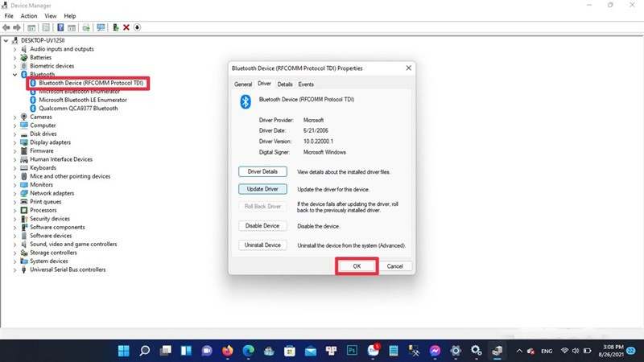
Task: Click the Windows Start button
Action: [x=125, y=351]
